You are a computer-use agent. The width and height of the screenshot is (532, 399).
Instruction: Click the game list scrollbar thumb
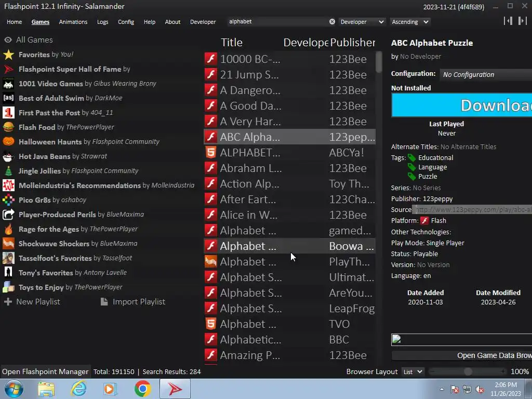(x=379, y=62)
